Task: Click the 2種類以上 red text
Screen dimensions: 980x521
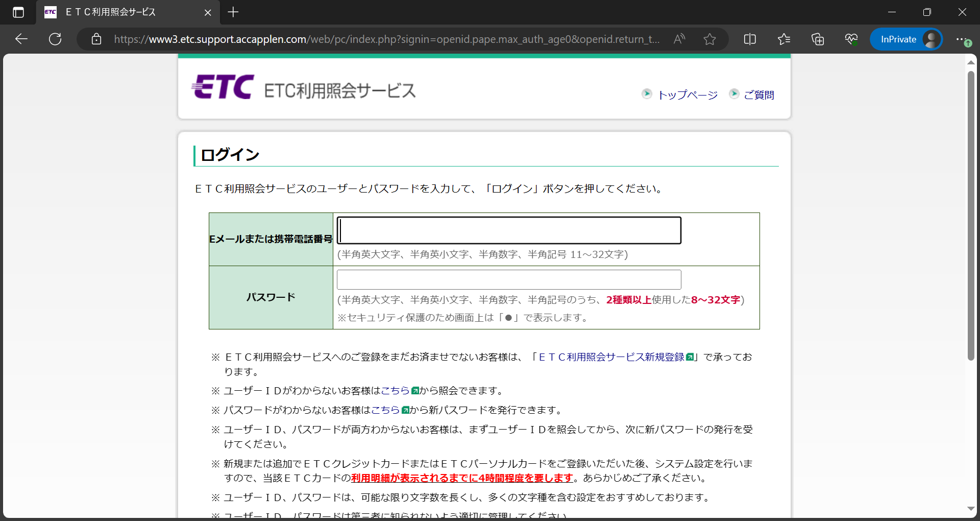Action: (629, 300)
